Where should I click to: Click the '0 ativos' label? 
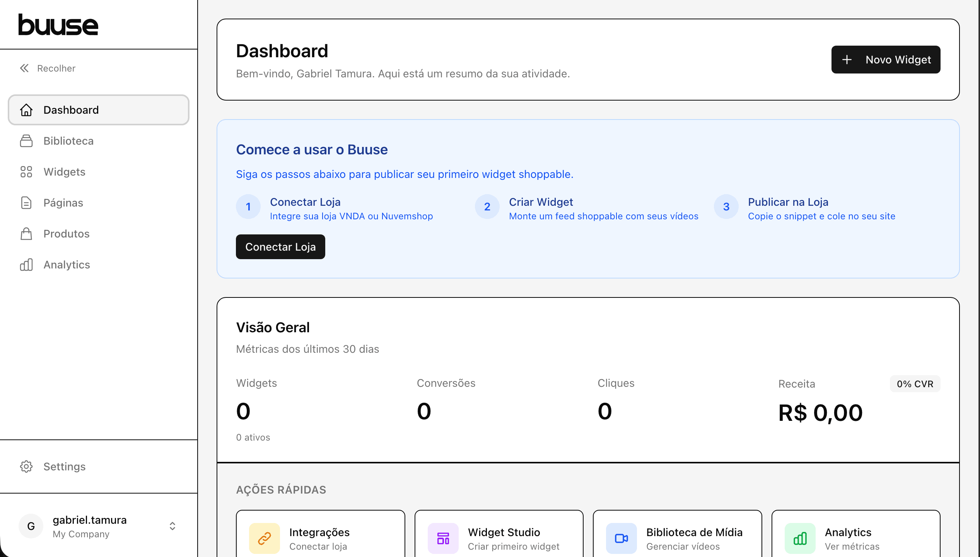[253, 437]
